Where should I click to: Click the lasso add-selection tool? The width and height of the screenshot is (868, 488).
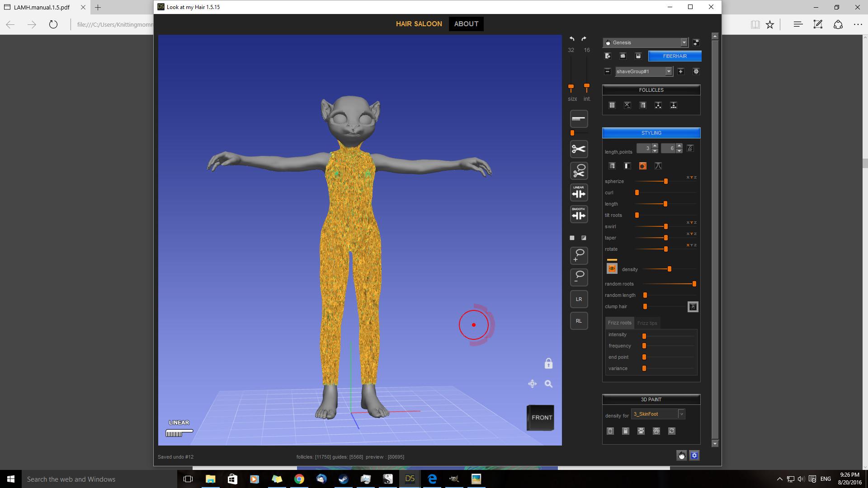[x=579, y=255]
